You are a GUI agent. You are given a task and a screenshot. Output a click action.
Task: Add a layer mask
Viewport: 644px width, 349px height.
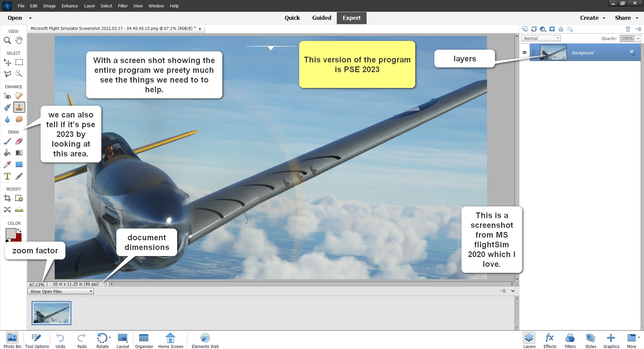(552, 29)
